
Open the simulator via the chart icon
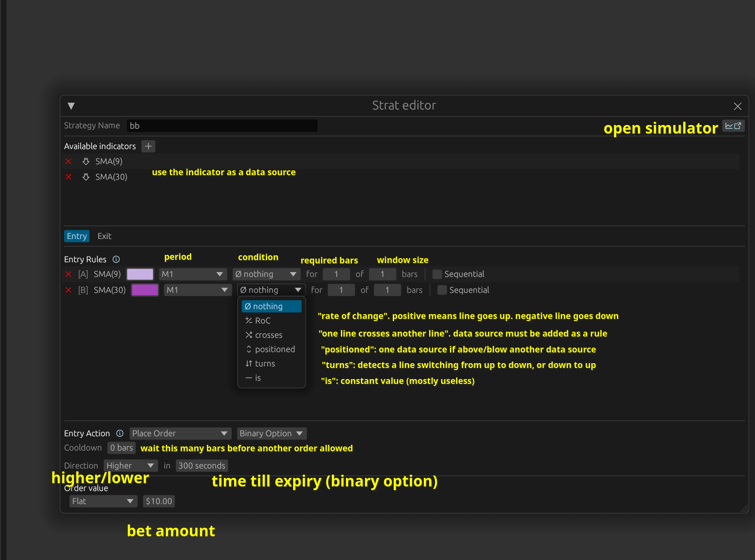click(x=733, y=126)
